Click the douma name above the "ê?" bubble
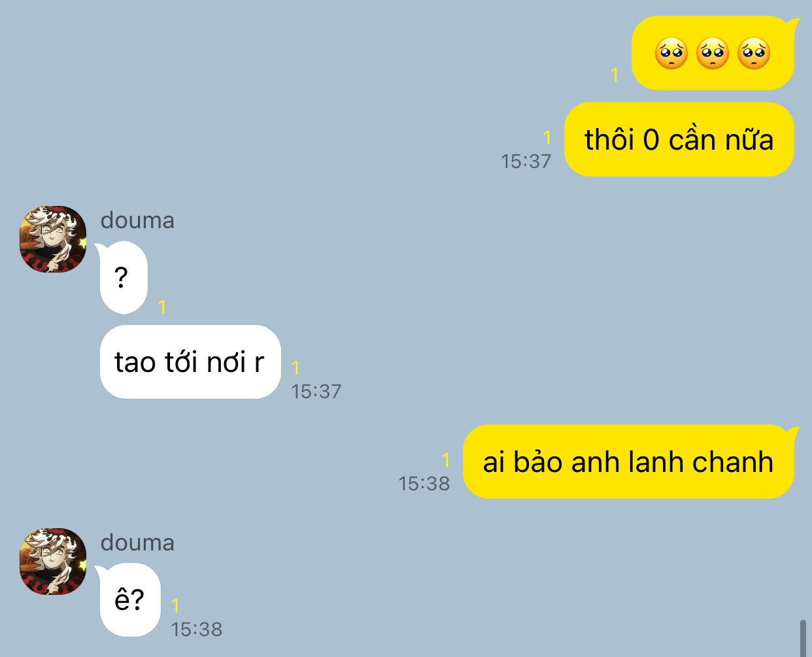812x657 pixels. tap(137, 543)
